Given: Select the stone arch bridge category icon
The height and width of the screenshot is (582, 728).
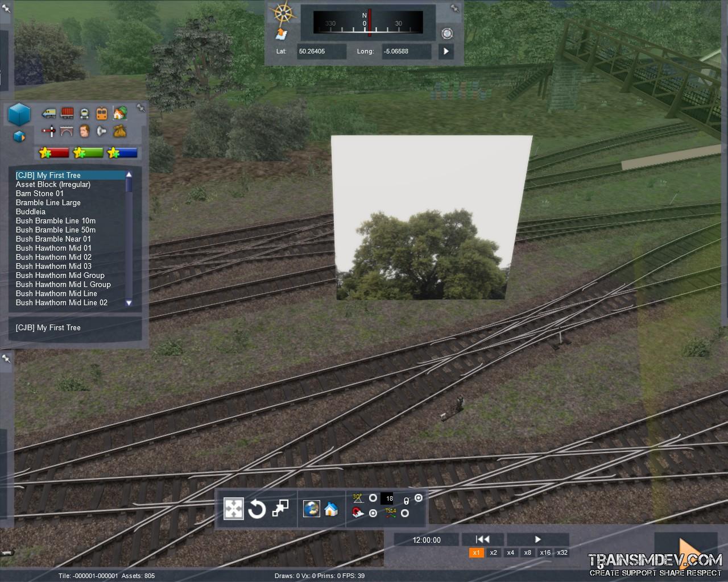Looking at the screenshot, I should point(67,131).
